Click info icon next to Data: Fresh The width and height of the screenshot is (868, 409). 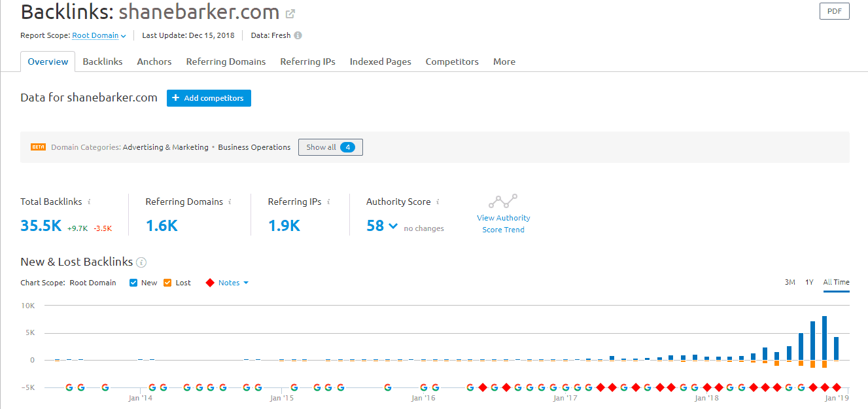click(x=298, y=35)
